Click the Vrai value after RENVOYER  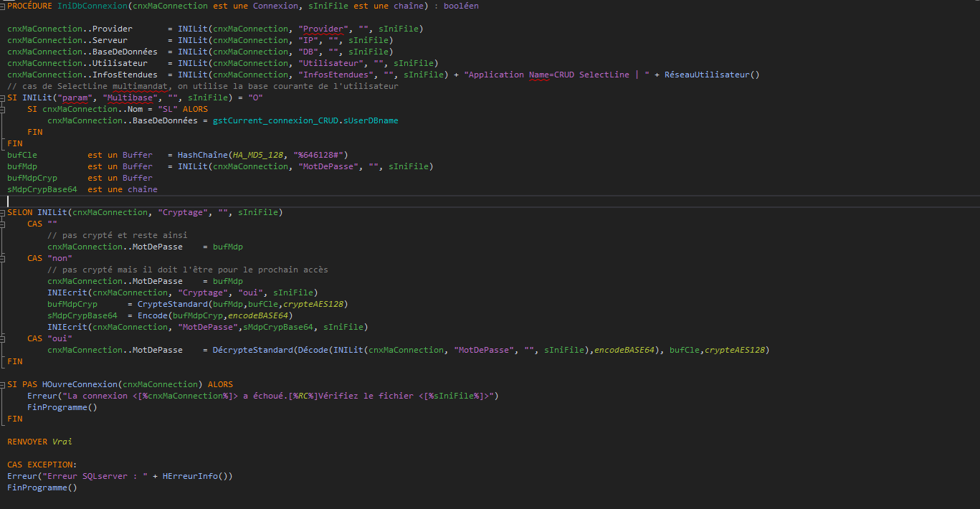point(62,442)
